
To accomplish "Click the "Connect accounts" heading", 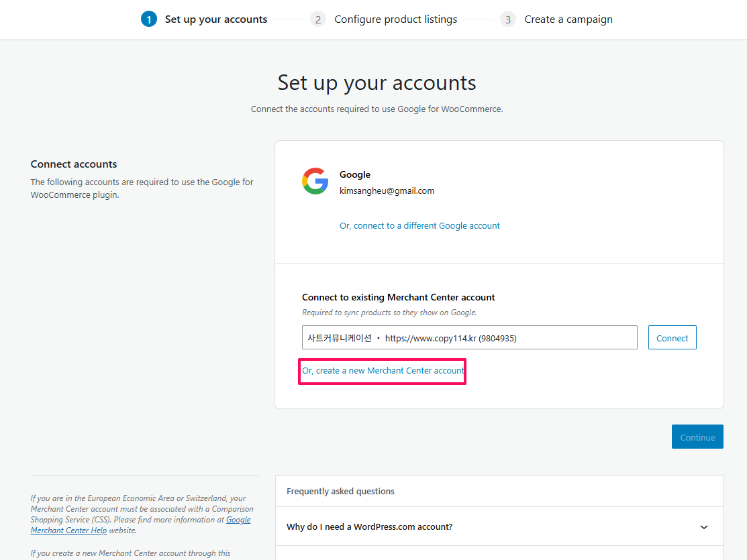I will click(x=74, y=164).
